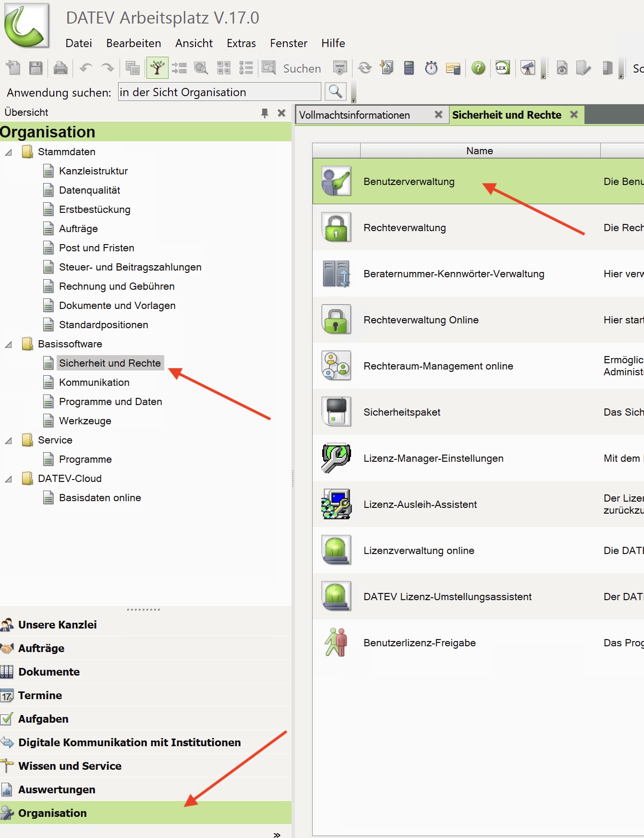Click the telescope toolbar icon
Image resolution: width=644 pixels, height=838 pixels.
point(528,68)
